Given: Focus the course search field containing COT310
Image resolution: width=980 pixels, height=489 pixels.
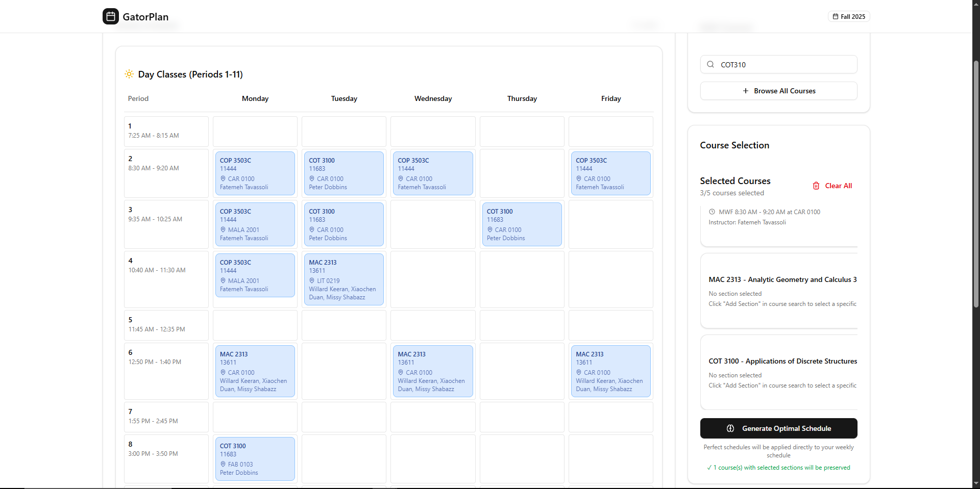Looking at the screenshot, I should pos(785,65).
